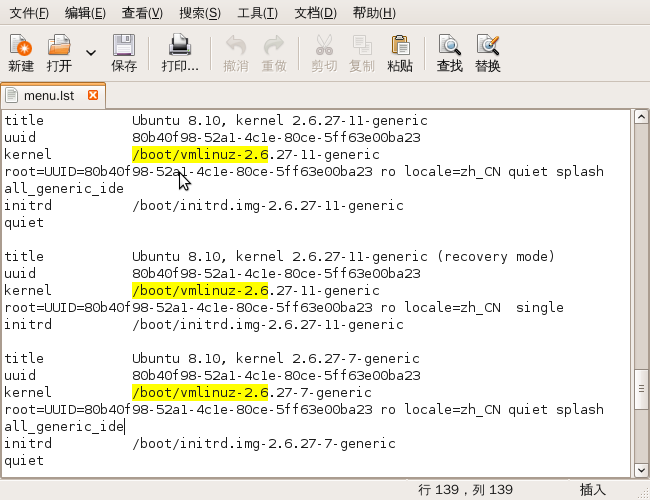Click the scrollbar down arrow
The image size is (650, 500).
coord(641,470)
